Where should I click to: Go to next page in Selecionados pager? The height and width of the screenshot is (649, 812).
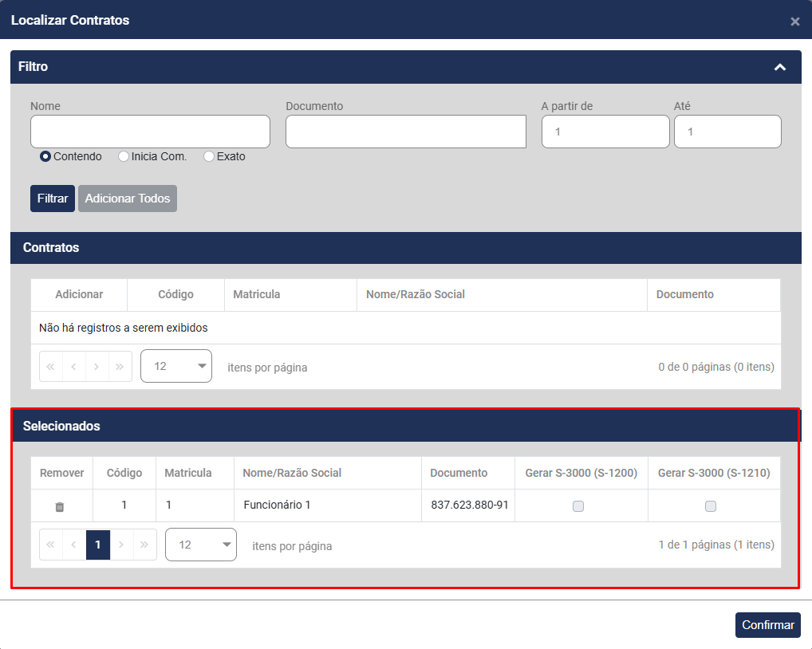pos(121,545)
